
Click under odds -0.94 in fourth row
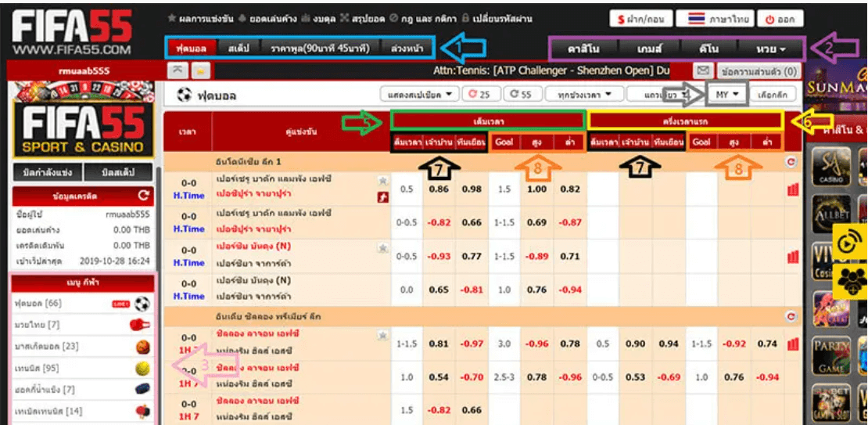click(x=569, y=290)
